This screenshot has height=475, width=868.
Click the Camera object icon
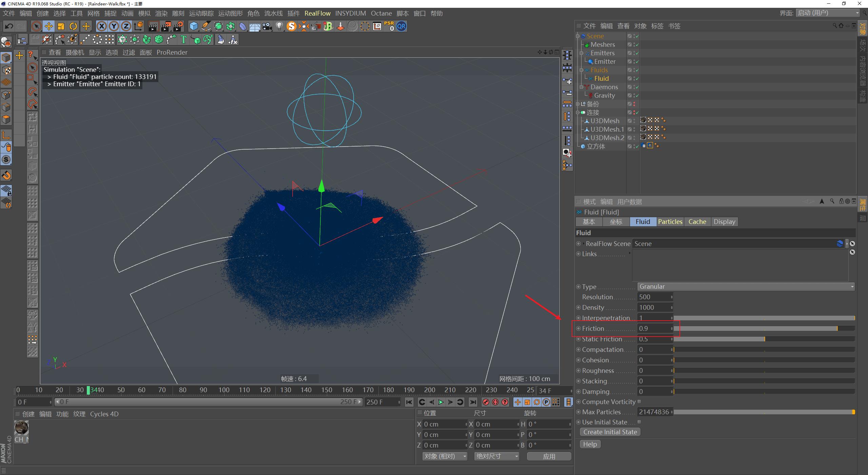(267, 26)
